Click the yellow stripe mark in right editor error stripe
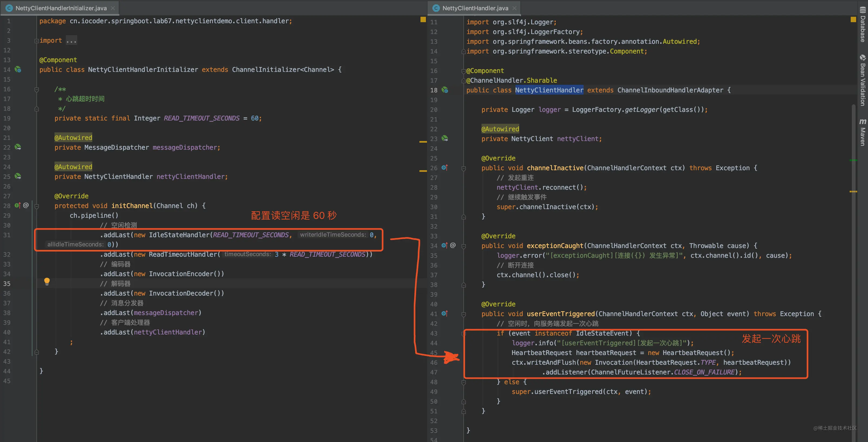868x442 pixels. point(853,192)
